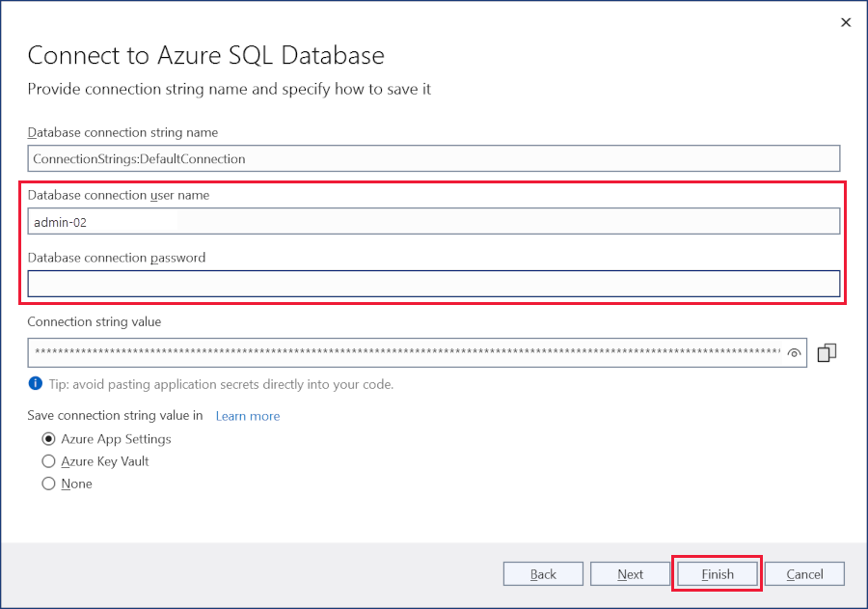Open the Learn more link
The width and height of the screenshot is (868, 609).
pos(247,416)
